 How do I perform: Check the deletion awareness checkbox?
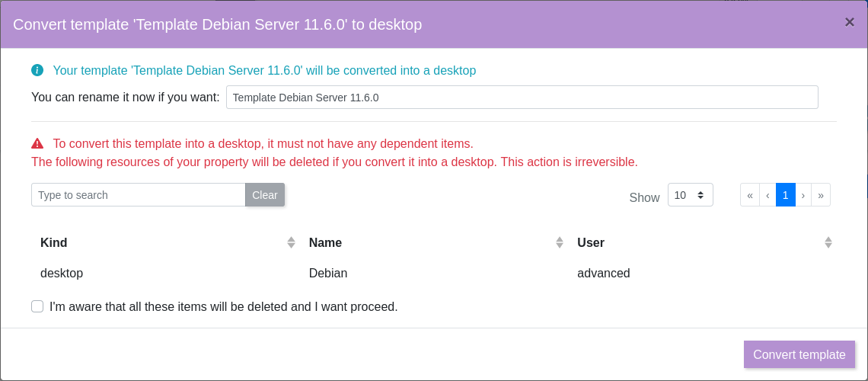37,306
